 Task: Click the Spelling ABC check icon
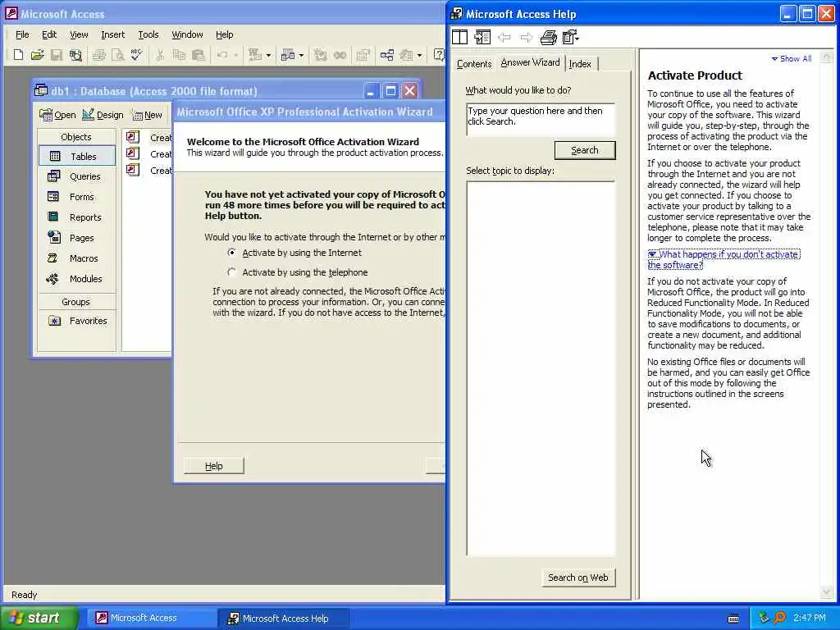pos(137,55)
